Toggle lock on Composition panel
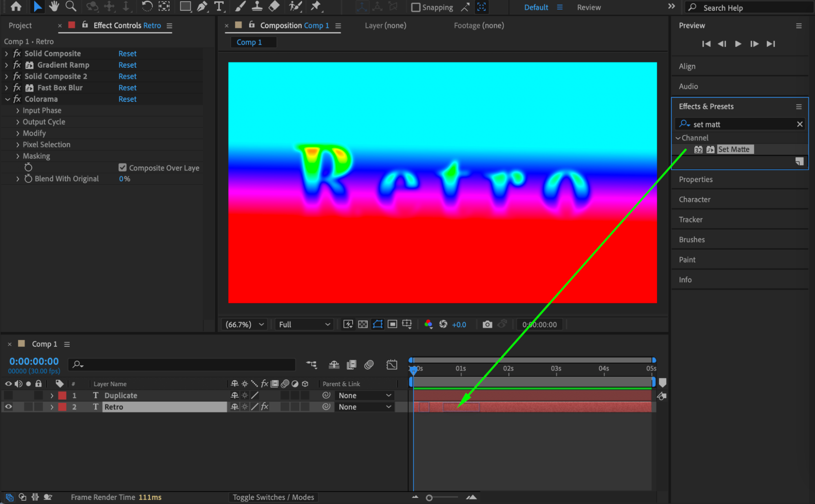The image size is (815, 504). (x=252, y=25)
